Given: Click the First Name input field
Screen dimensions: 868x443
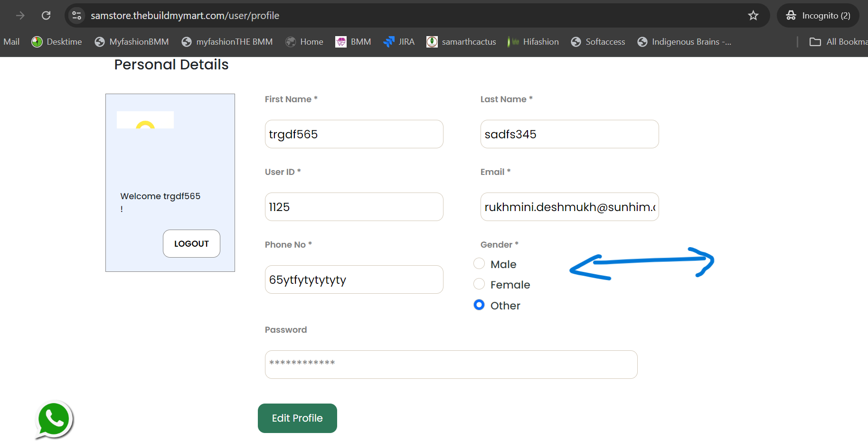Looking at the screenshot, I should pyautogui.click(x=354, y=134).
